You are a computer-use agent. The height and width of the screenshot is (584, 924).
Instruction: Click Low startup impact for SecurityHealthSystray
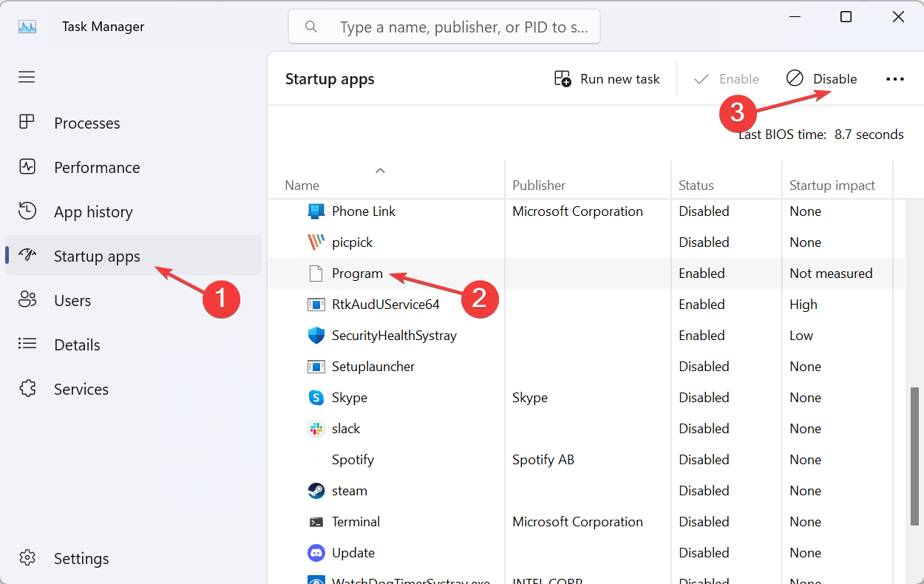[x=801, y=336]
